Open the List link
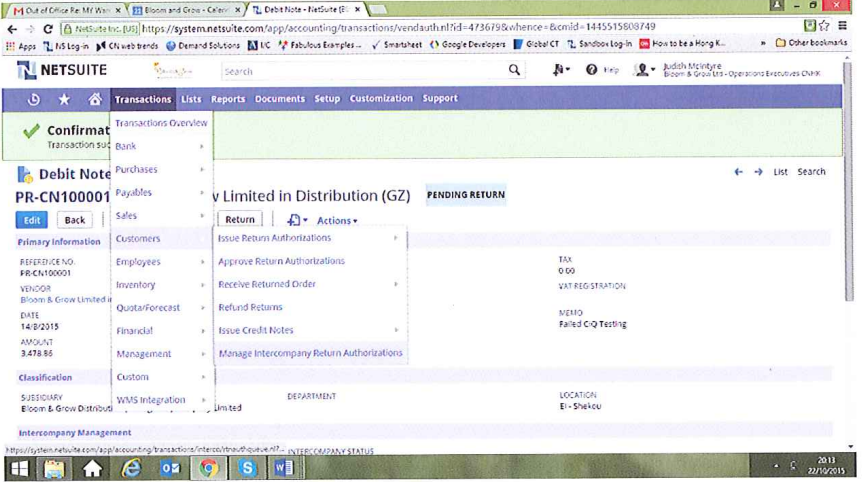Image resolution: width=864 pixels, height=482 pixels. (x=780, y=172)
